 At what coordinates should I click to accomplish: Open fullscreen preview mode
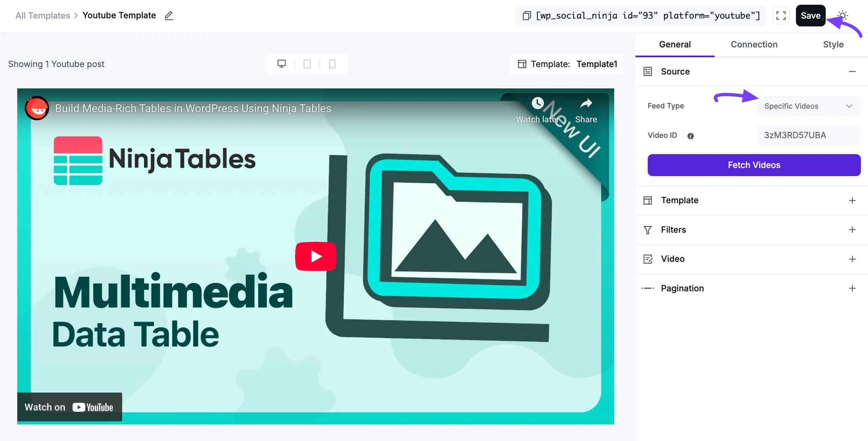[x=781, y=16]
